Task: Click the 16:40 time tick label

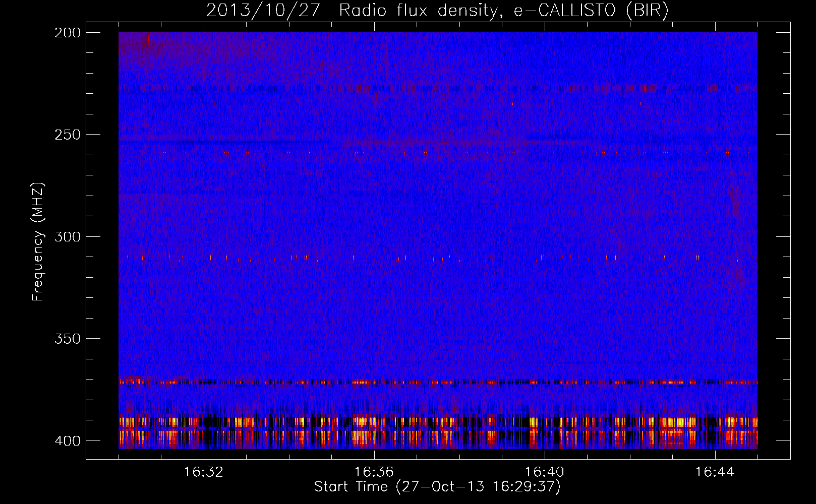Action: pyautogui.click(x=545, y=472)
